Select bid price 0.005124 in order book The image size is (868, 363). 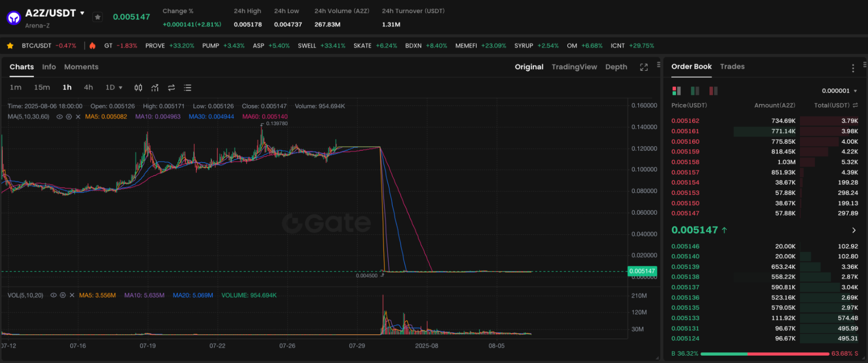[x=685, y=339]
